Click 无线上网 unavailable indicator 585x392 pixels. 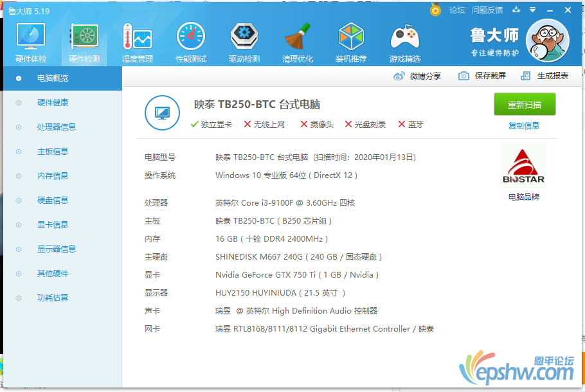click(264, 124)
